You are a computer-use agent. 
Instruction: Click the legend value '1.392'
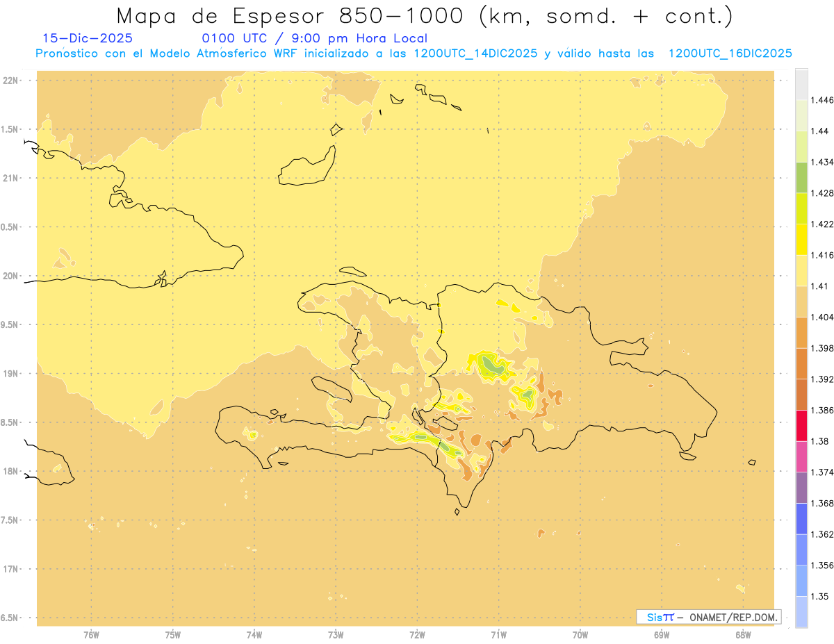pos(822,379)
